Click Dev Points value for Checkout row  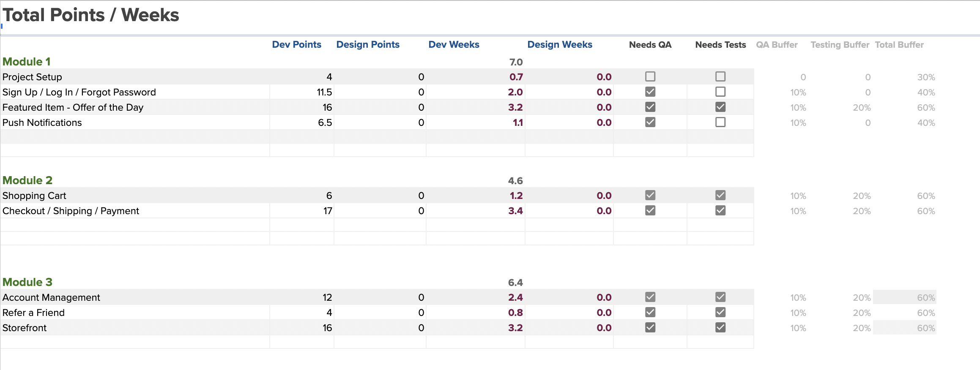[327, 211]
